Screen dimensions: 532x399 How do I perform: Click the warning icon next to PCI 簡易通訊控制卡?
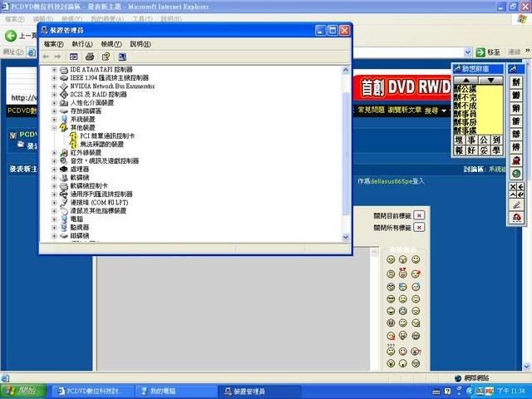click(74, 136)
